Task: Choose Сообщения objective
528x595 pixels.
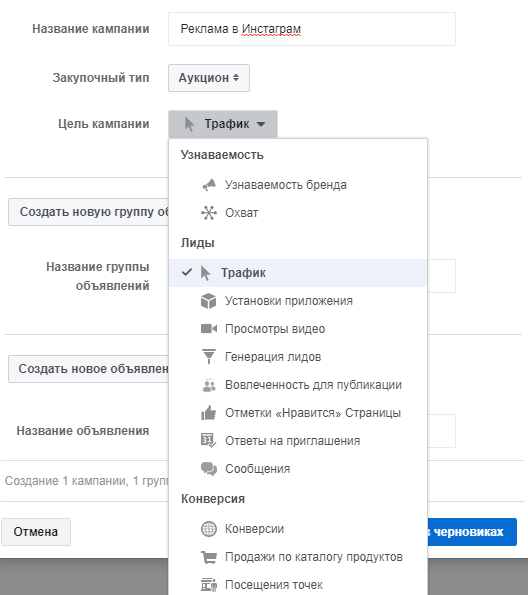Action: (298, 469)
